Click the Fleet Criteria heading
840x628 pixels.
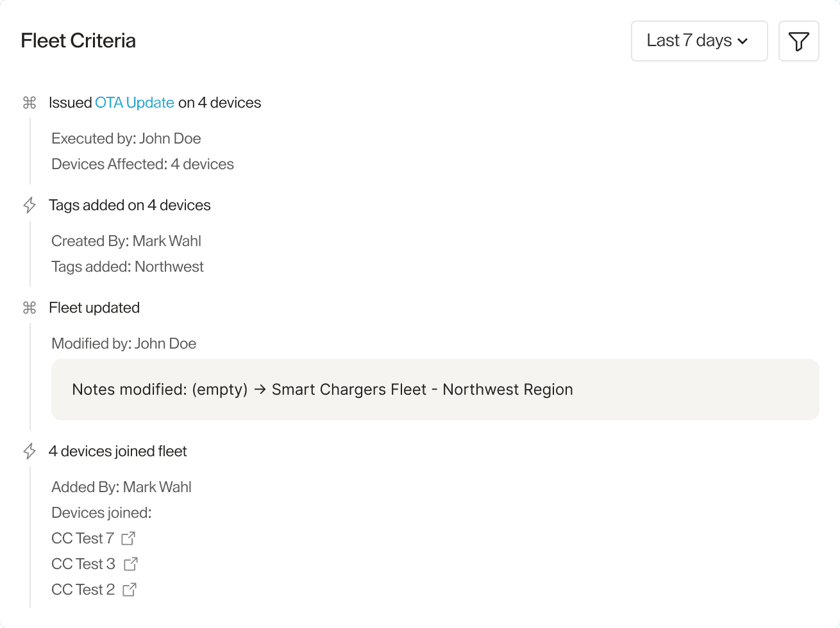pyautogui.click(x=78, y=41)
